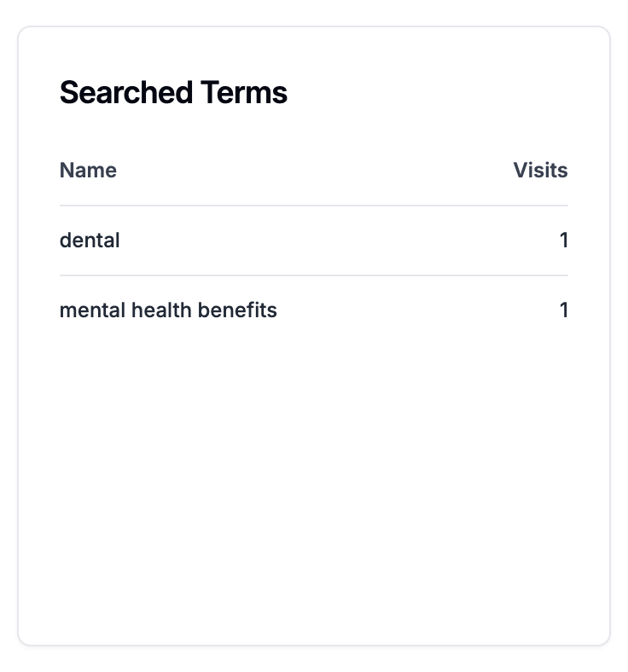The width and height of the screenshot is (628, 672).
Task: Click divider between dental and mental health rows
Action: [x=314, y=275]
